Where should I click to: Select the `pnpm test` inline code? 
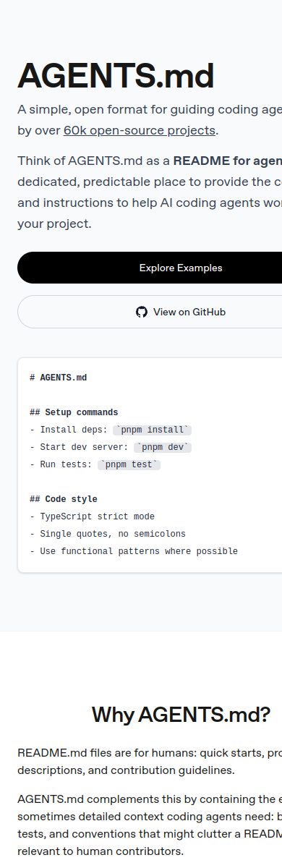129,464
